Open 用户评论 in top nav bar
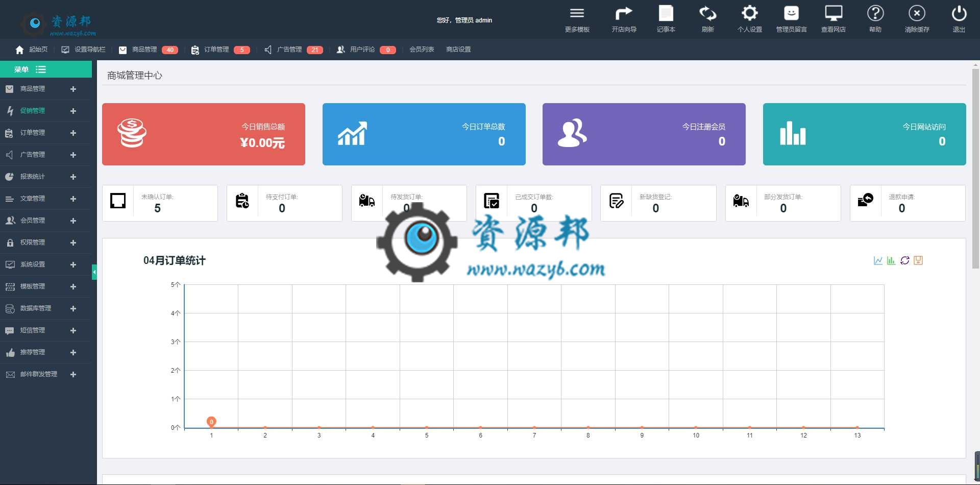The image size is (980, 485). (x=362, y=50)
